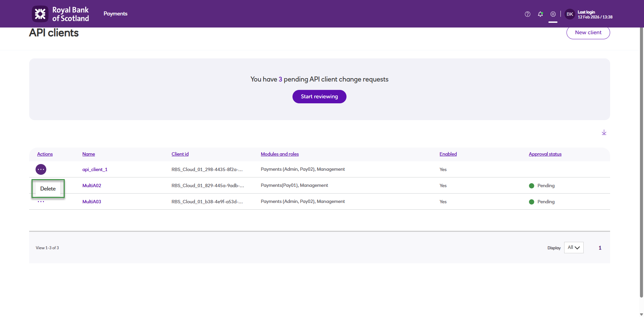Click the View 1-3 of 3 text
644x317 pixels.
pyautogui.click(x=47, y=248)
